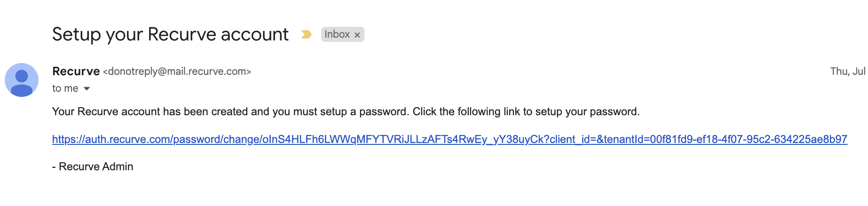
Task: Click the "to me" recipient text
Action: (65, 88)
